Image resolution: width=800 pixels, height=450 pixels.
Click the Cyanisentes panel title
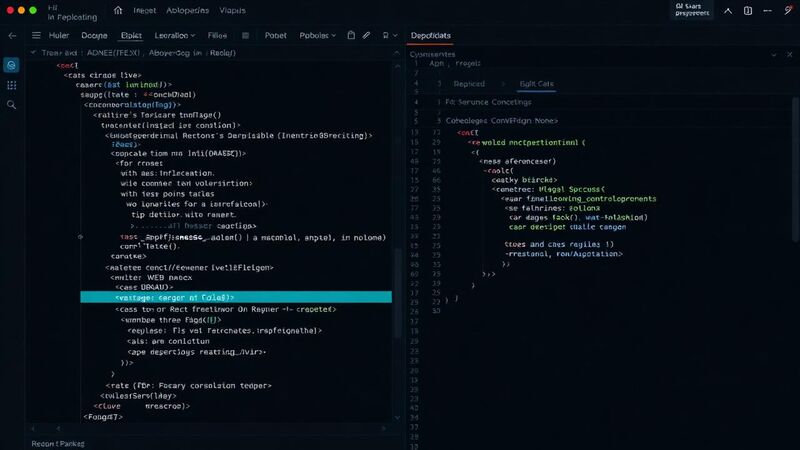pyautogui.click(x=432, y=54)
